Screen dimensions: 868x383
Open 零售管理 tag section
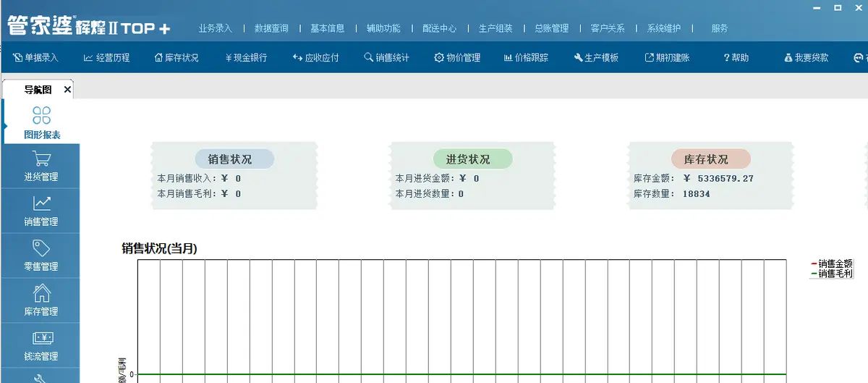41,256
